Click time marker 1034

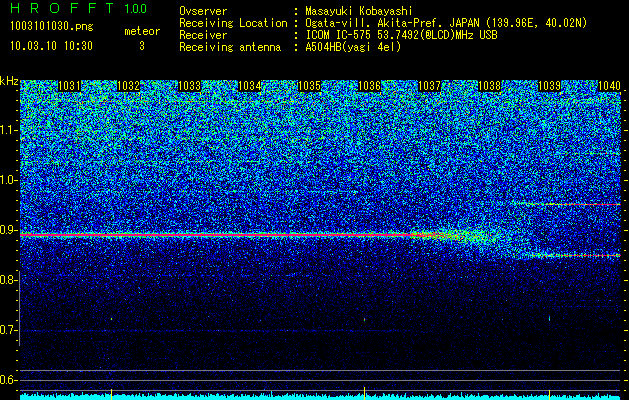pyautogui.click(x=250, y=86)
